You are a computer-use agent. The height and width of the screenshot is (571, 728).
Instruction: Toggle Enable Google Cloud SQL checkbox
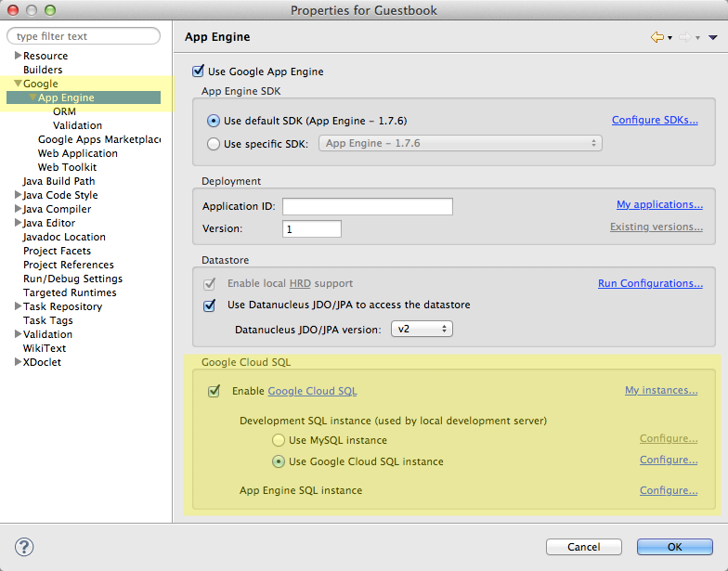pyautogui.click(x=214, y=391)
